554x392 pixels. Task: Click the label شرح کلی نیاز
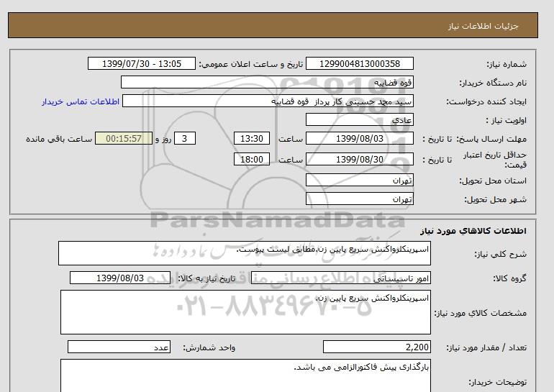(500, 254)
